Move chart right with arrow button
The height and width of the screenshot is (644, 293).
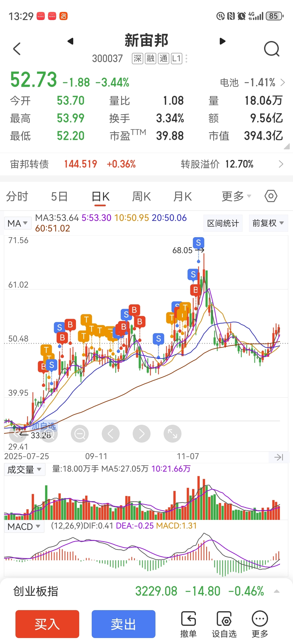click(142, 434)
